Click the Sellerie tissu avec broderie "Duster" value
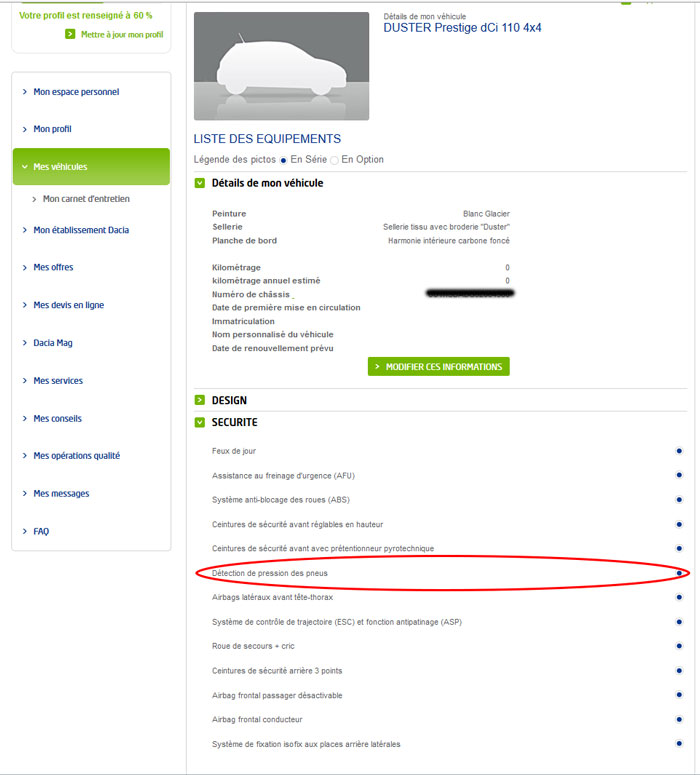The image size is (700, 775). (x=446, y=227)
